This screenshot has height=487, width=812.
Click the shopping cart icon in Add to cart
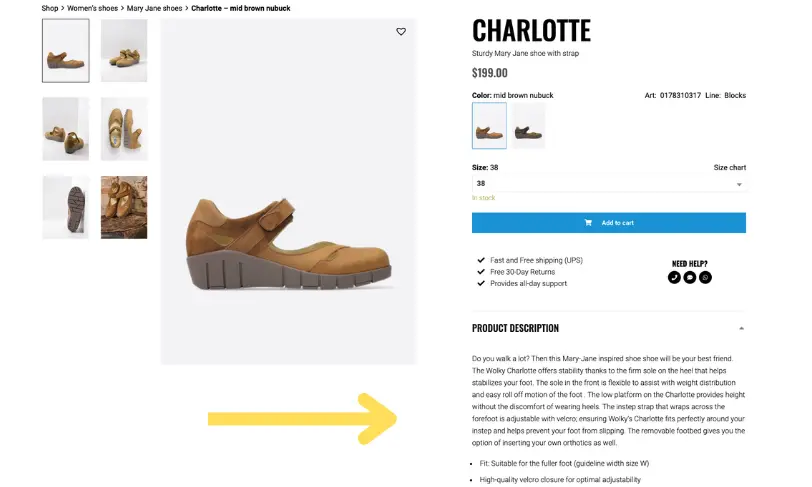click(588, 222)
